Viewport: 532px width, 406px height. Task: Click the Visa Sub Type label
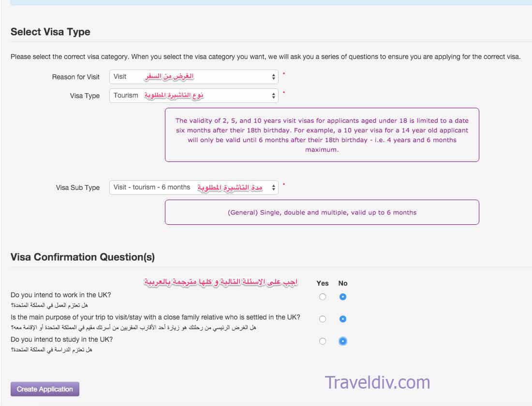pyautogui.click(x=78, y=188)
